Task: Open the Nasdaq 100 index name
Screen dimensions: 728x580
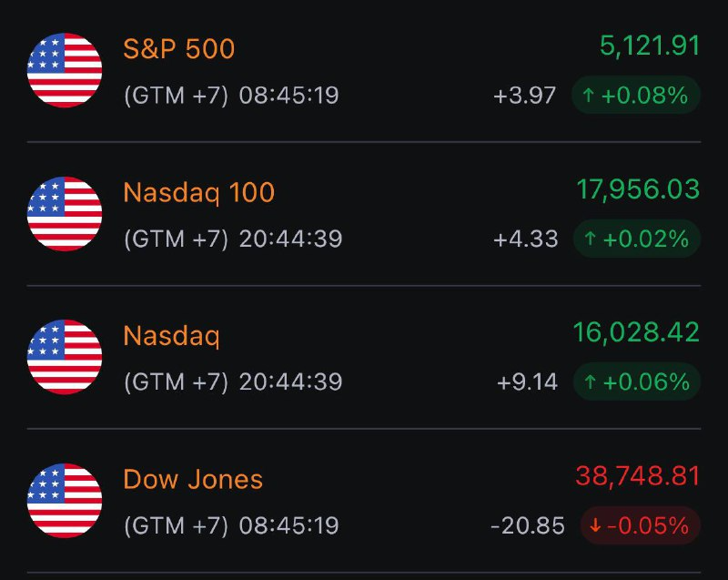Action: 199,193
